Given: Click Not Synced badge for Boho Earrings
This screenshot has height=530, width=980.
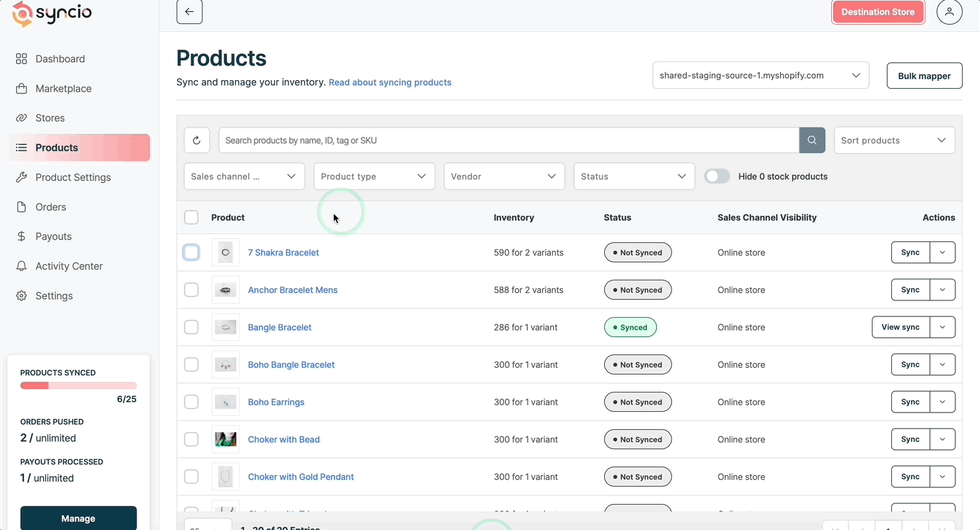Looking at the screenshot, I should click(638, 402).
